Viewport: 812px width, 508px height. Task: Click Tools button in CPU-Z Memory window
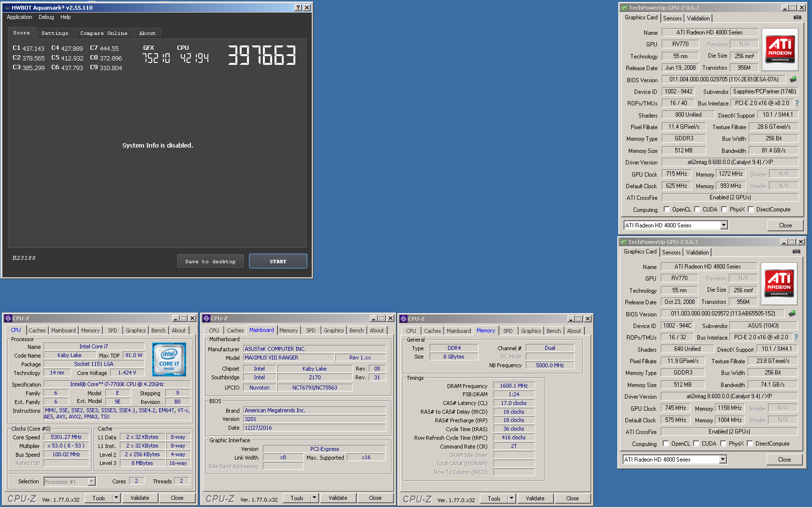494,498
